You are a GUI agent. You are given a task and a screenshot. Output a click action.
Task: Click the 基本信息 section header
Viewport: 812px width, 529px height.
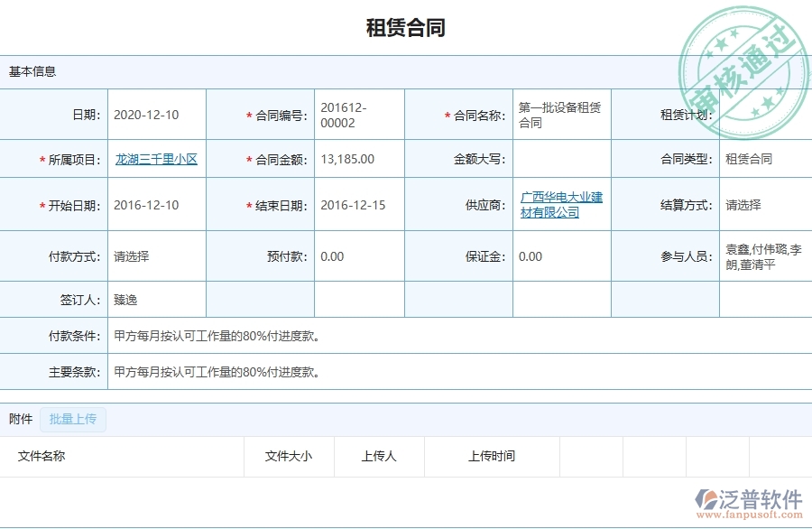pyautogui.click(x=31, y=72)
